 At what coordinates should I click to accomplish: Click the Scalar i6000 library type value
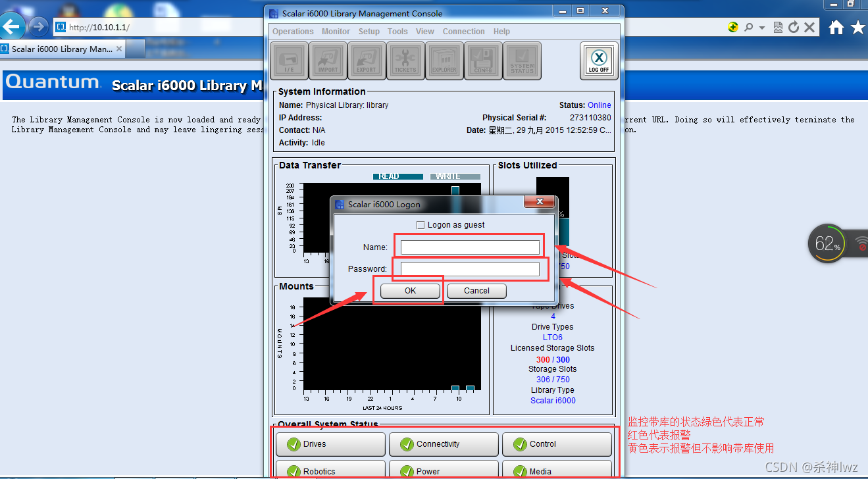[553, 401]
